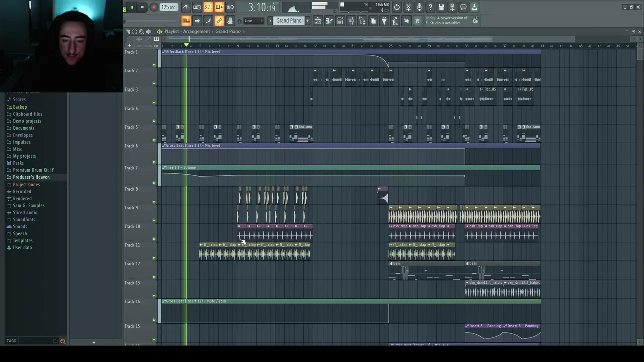
Task: Click the export render icon beside save
Action: 452,7
